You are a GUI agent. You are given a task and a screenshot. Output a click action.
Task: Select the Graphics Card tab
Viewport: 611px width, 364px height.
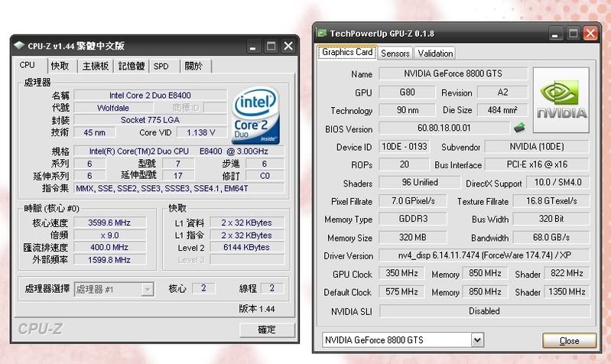(347, 52)
